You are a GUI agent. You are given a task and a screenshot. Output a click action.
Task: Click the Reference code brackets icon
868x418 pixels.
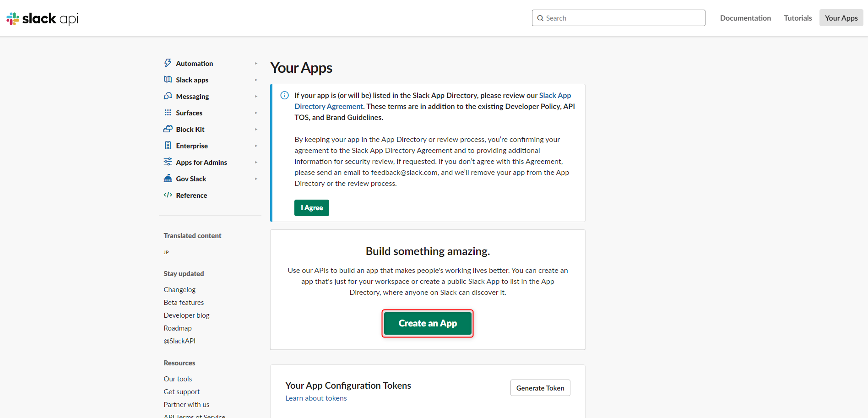tap(168, 195)
